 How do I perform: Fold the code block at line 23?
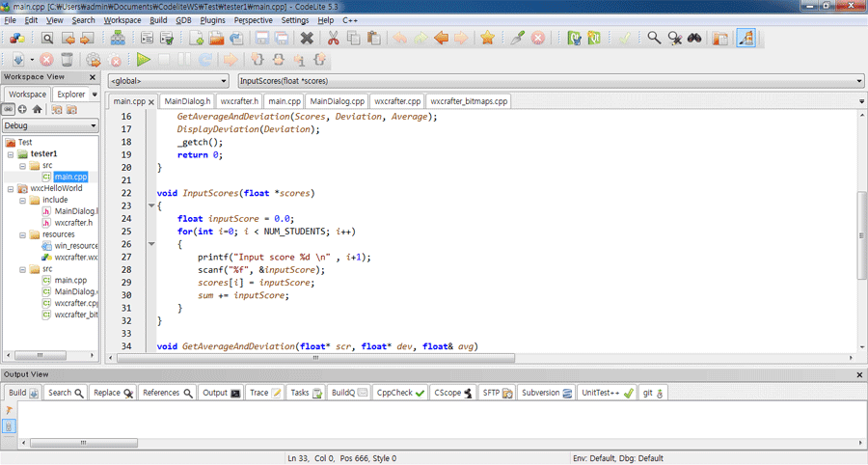[x=151, y=205]
